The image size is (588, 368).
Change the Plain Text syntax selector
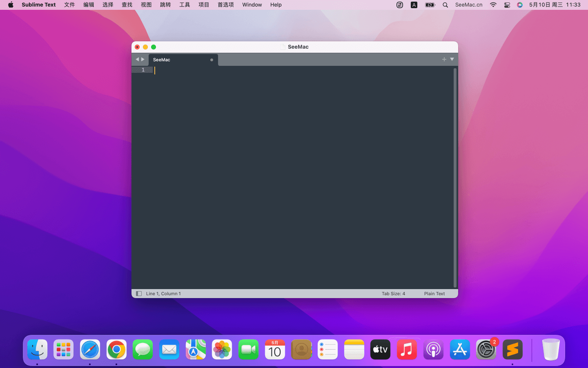(x=434, y=294)
